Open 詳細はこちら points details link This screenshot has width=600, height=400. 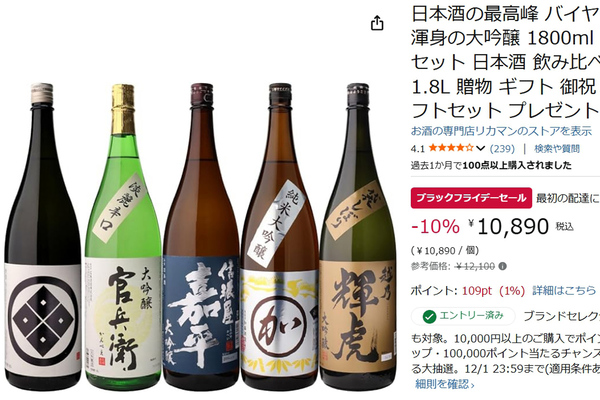[x=564, y=291]
